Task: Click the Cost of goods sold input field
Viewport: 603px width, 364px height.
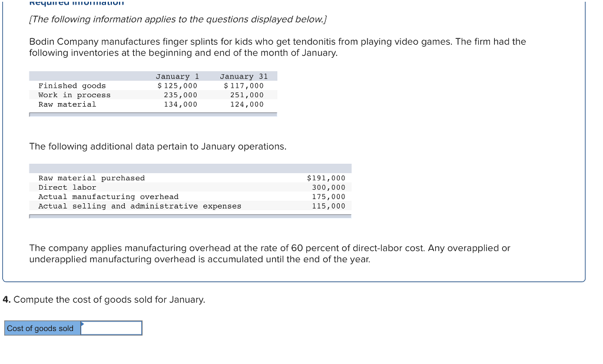Action: click(x=111, y=327)
